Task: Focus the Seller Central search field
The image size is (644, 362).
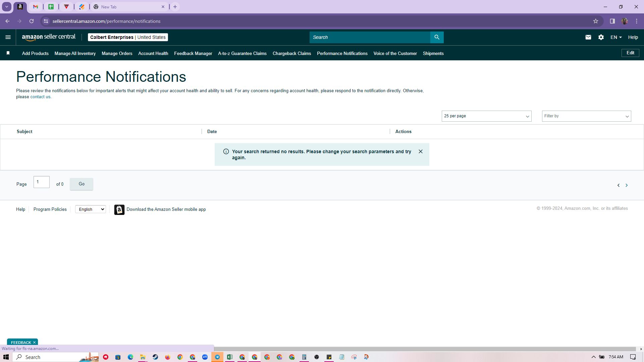Action: (x=370, y=37)
